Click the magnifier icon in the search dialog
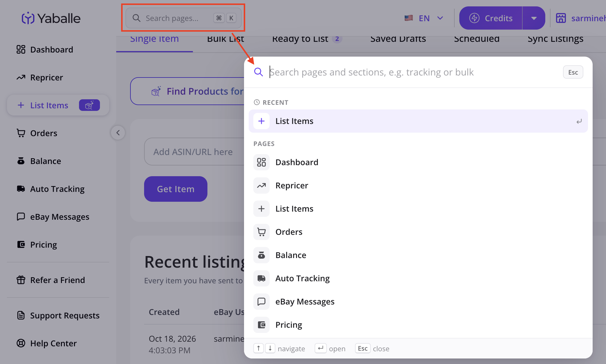Screen dimensions: 606x364 pyautogui.click(x=258, y=72)
